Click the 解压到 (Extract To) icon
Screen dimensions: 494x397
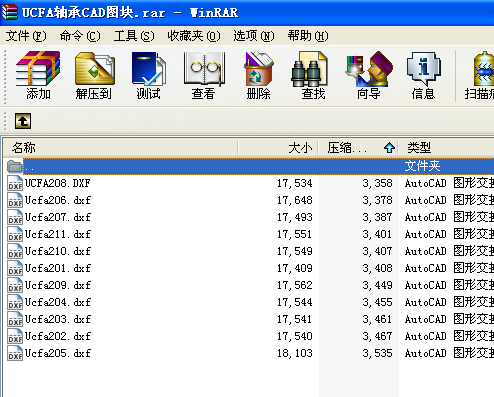click(94, 75)
